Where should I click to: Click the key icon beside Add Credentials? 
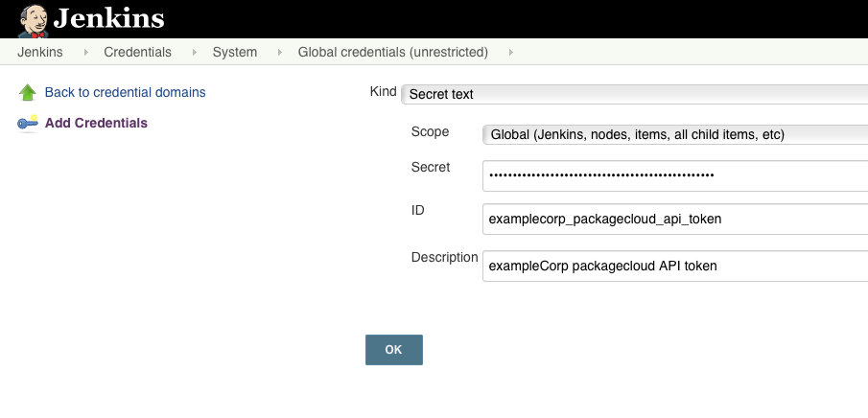click(28, 123)
